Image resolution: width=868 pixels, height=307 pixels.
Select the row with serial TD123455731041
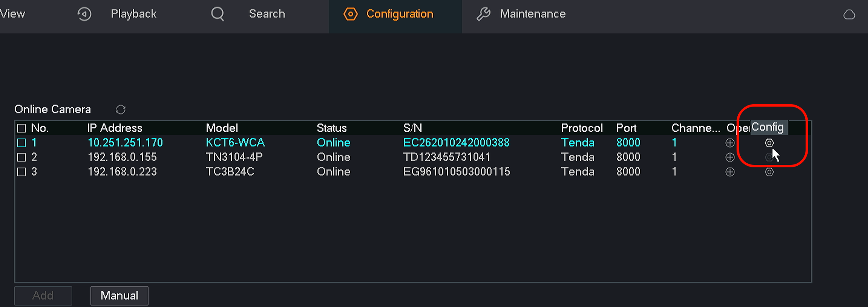point(446,157)
